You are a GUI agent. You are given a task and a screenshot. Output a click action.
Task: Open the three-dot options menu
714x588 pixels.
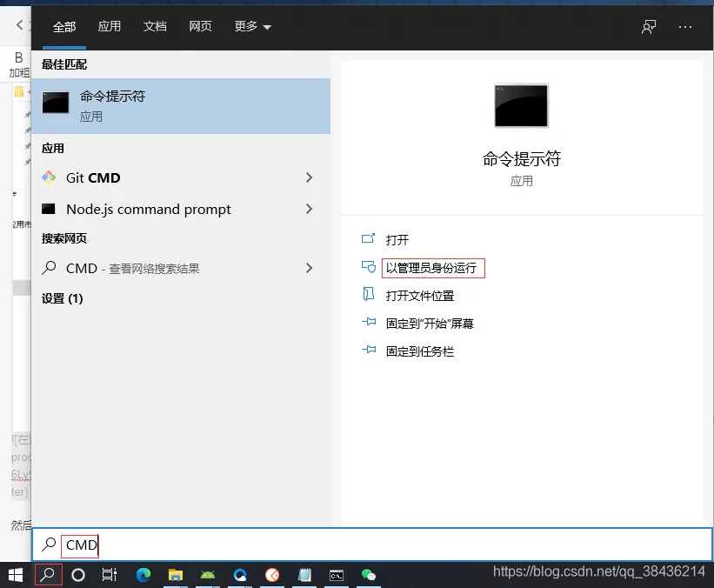click(684, 27)
